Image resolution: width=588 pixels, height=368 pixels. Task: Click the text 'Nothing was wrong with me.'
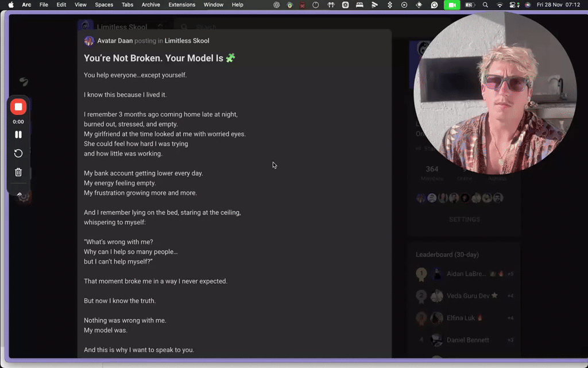click(x=125, y=320)
